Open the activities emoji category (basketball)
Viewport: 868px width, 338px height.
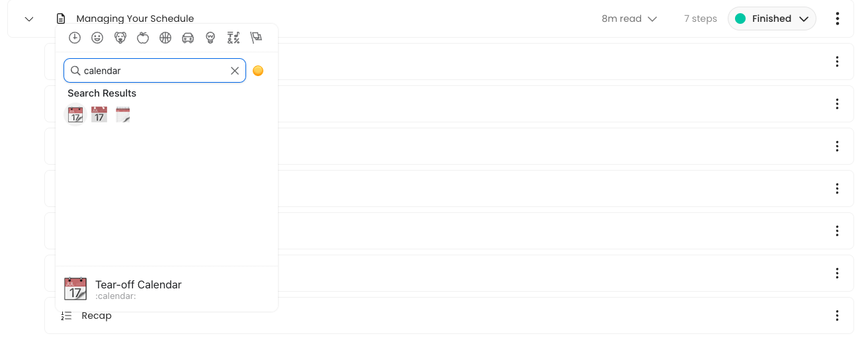[165, 38]
